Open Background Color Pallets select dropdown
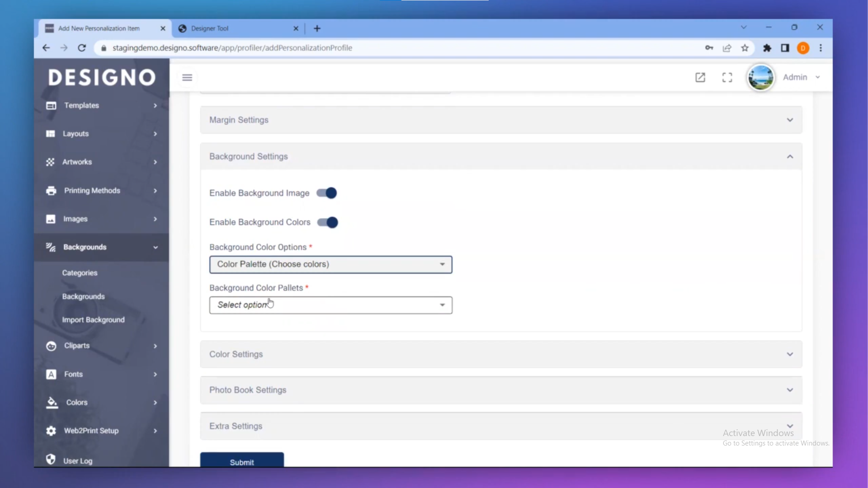The image size is (868, 488). coord(330,305)
